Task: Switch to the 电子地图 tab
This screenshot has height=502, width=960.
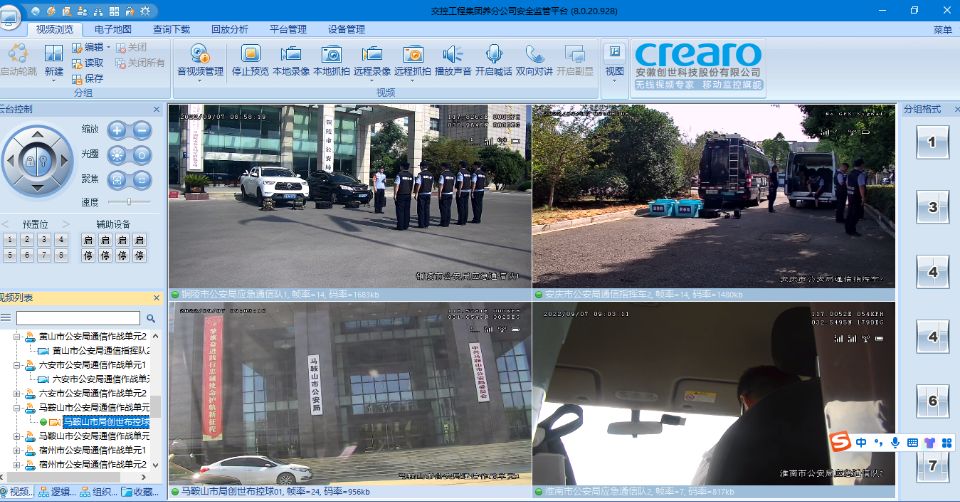Action: (x=113, y=30)
